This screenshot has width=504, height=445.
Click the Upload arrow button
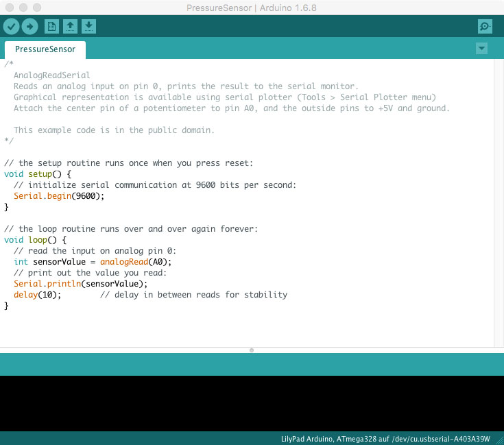tap(30, 26)
